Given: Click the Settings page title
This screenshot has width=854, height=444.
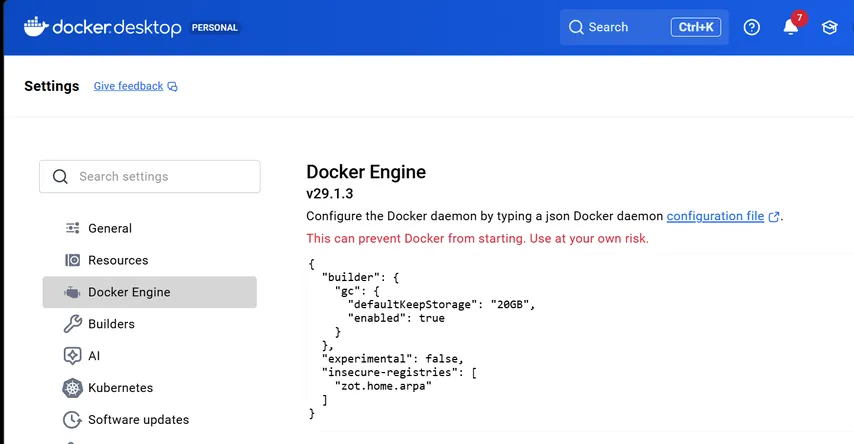Looking at the screenshot, I should 52,86.
